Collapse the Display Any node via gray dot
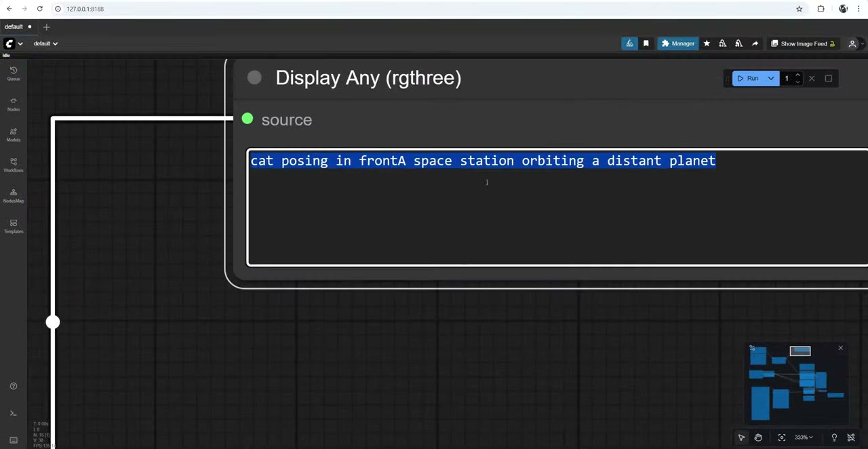This screenshot has height=449, width=868. [254, 78]
